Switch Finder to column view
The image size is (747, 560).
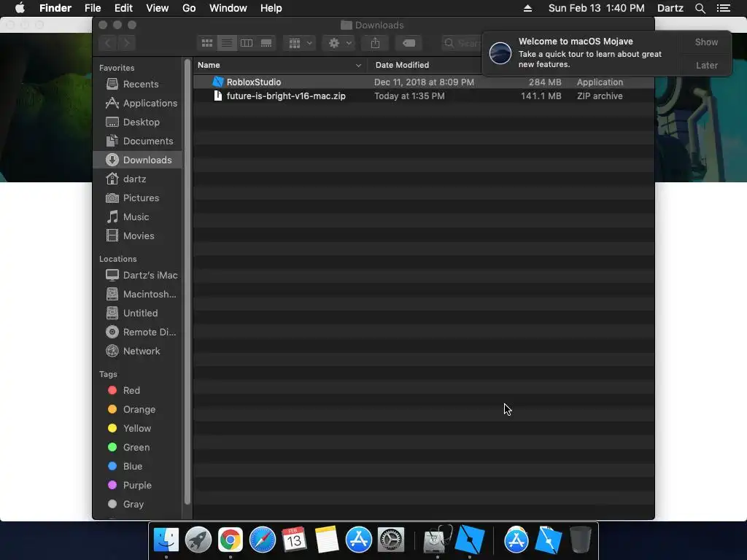tap(247, 43)
